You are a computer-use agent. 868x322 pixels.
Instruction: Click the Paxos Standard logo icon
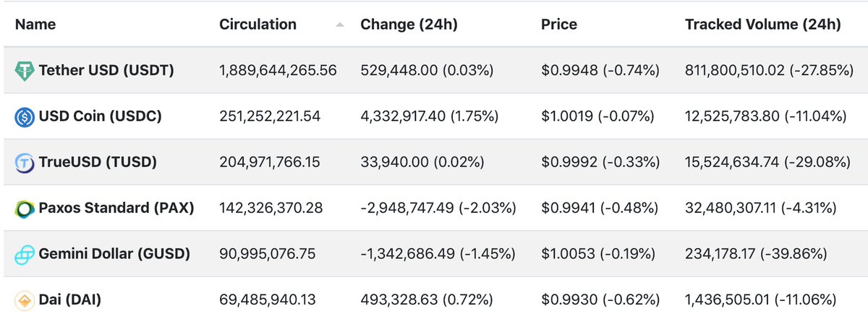pyautogui.click(x=25, y=208)
